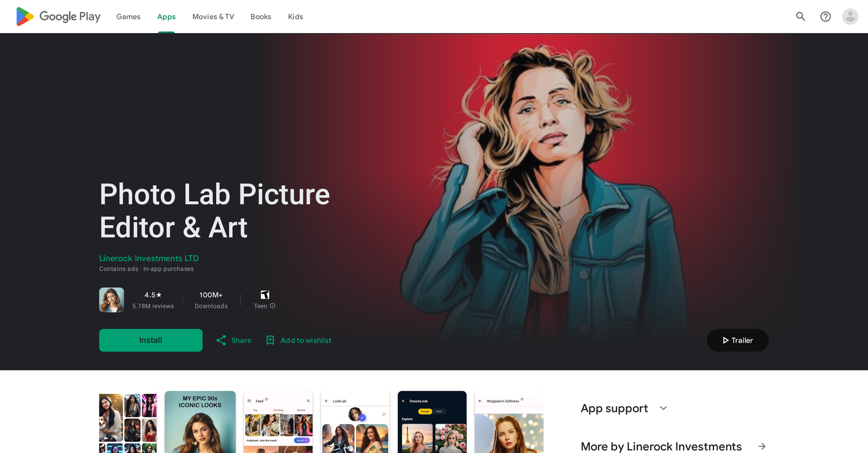
Task: Select the Share icon
Action: click(x=222, y=340)
